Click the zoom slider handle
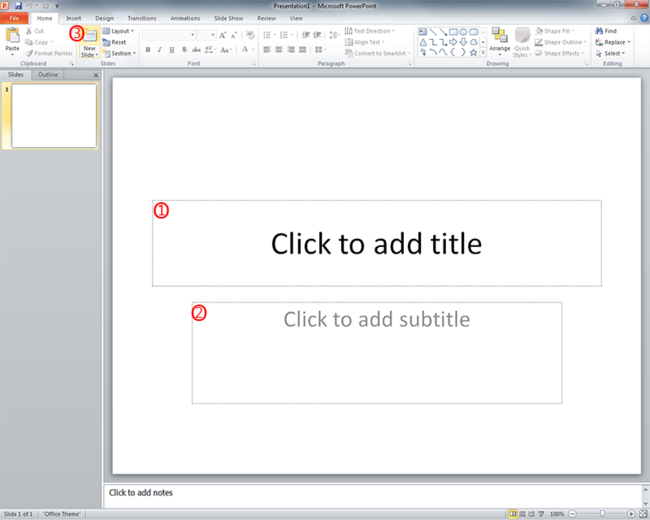Viewport: 650px width, 520px height. coord(602,514)
